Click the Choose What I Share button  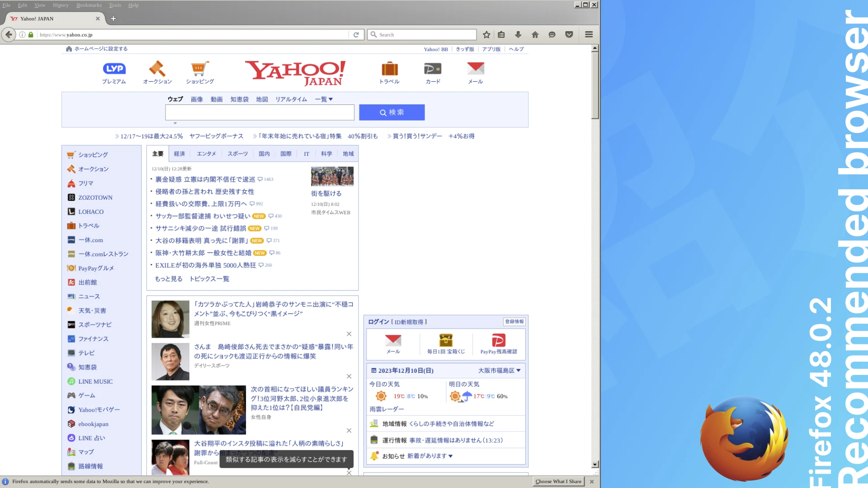558,482
